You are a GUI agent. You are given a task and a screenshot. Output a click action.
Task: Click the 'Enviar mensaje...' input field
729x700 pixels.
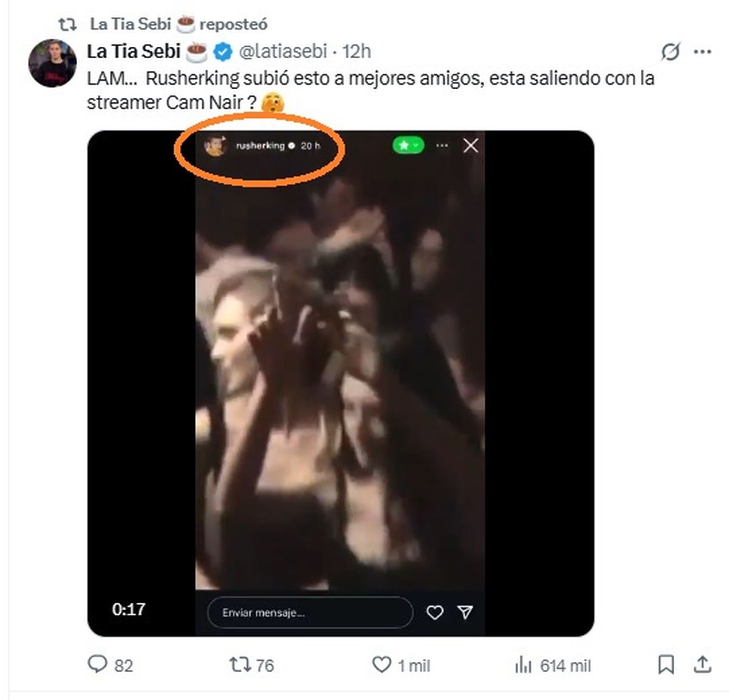(x=309, y=613)
